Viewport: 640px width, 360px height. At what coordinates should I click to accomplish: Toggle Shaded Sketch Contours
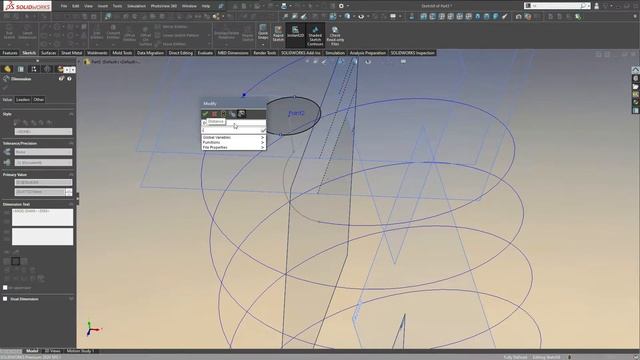(x=315, y=35)
